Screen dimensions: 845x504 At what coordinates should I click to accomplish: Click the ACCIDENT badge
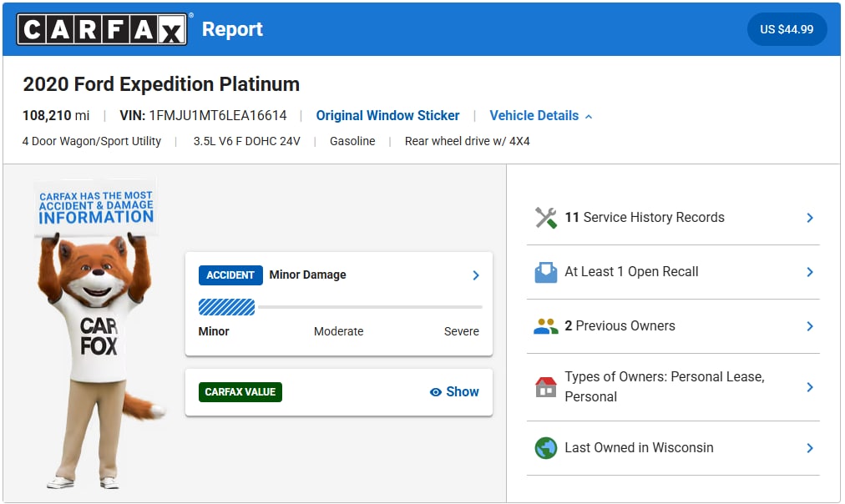230,275
